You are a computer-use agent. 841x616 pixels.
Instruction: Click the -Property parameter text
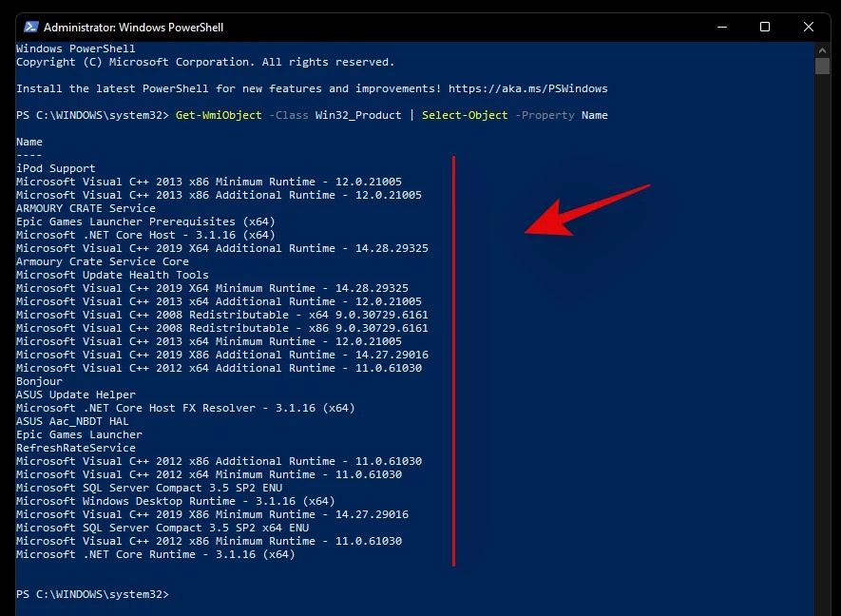(x=545, y=115)
